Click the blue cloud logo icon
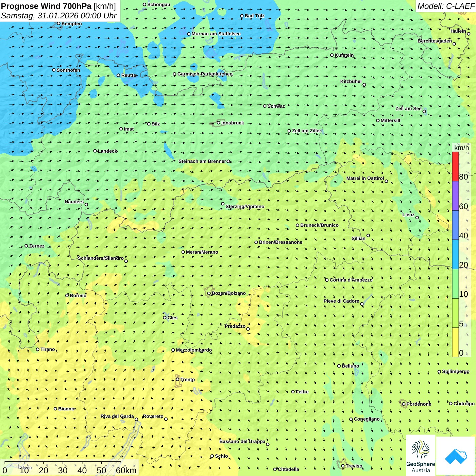 tap(456, 456)
